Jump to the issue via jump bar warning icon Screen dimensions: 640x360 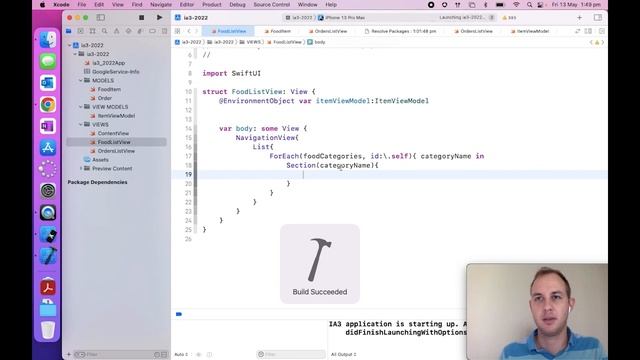coord(597,42)
